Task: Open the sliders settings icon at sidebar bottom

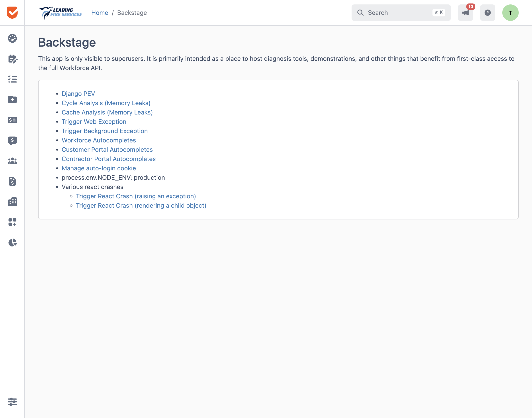Action: tap(12, 402)
